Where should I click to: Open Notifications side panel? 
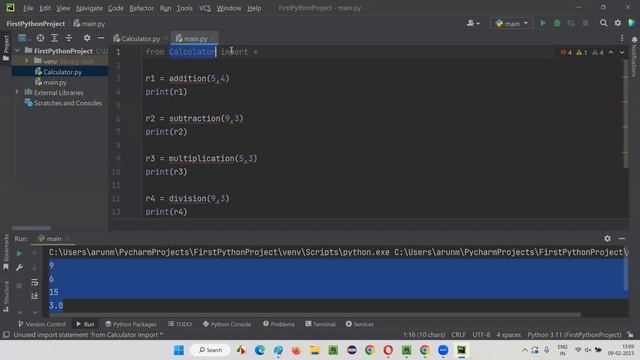point(634,55)
